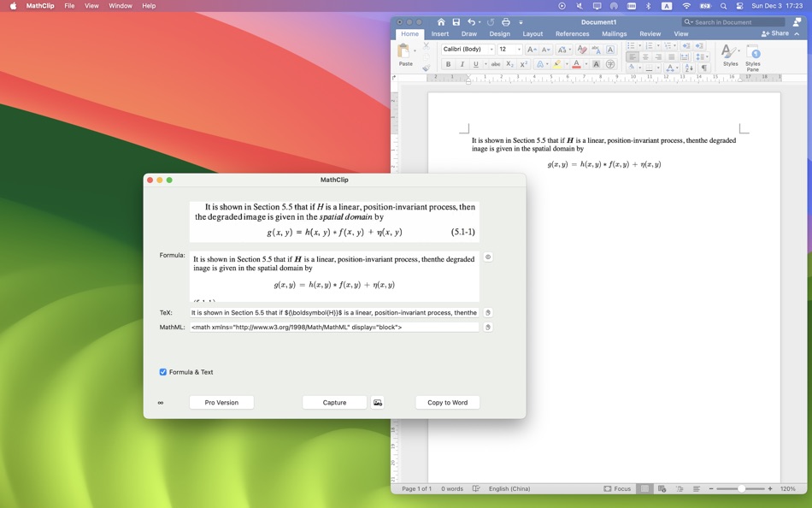The image size is (812, 508).
Task: Apply the yellow text highlight color
Action: 557,64
